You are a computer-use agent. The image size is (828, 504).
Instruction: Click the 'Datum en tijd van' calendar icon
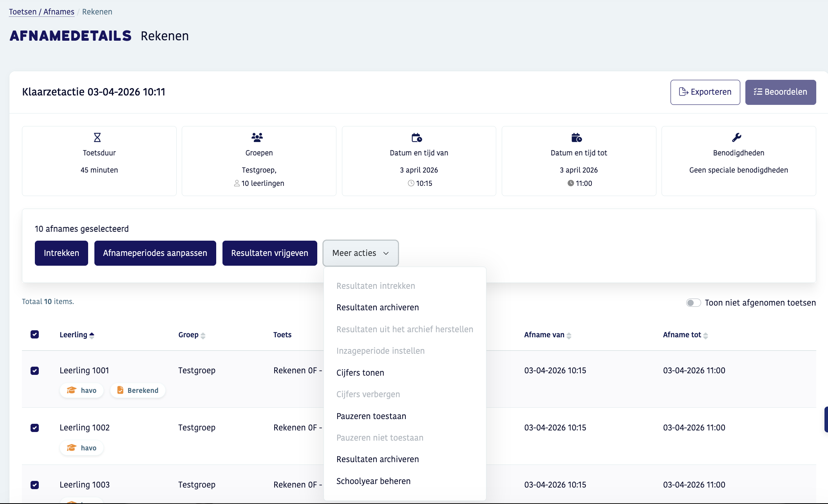tap(417, 137)
